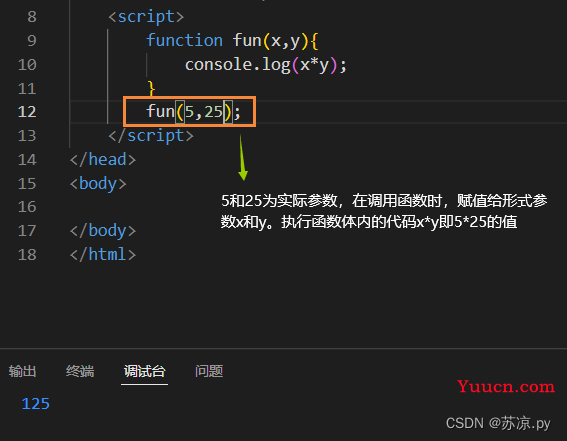Switch to the 输出 panel tab
Screen dimensions: 567x441
pos(22,371)
